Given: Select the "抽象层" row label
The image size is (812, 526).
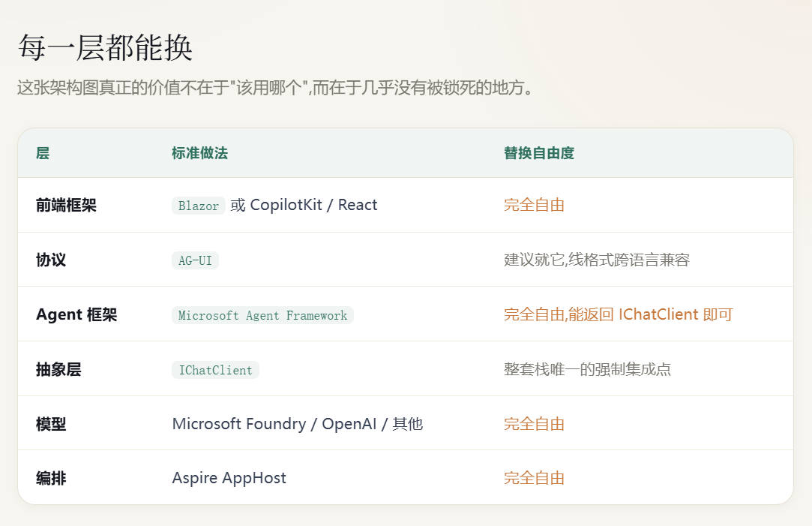Looking at the screenshot, I should coord(58,369).
